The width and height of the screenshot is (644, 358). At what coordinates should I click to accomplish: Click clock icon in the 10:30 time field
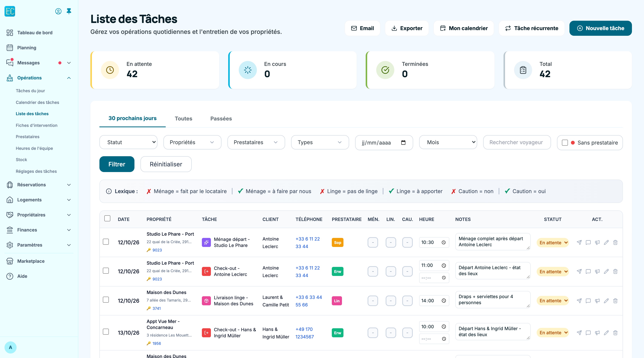click(x=443, y=242)
